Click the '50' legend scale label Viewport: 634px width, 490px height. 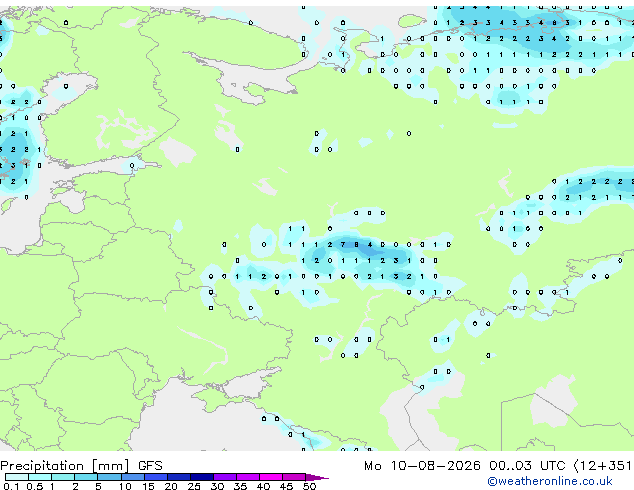point(309,486)
